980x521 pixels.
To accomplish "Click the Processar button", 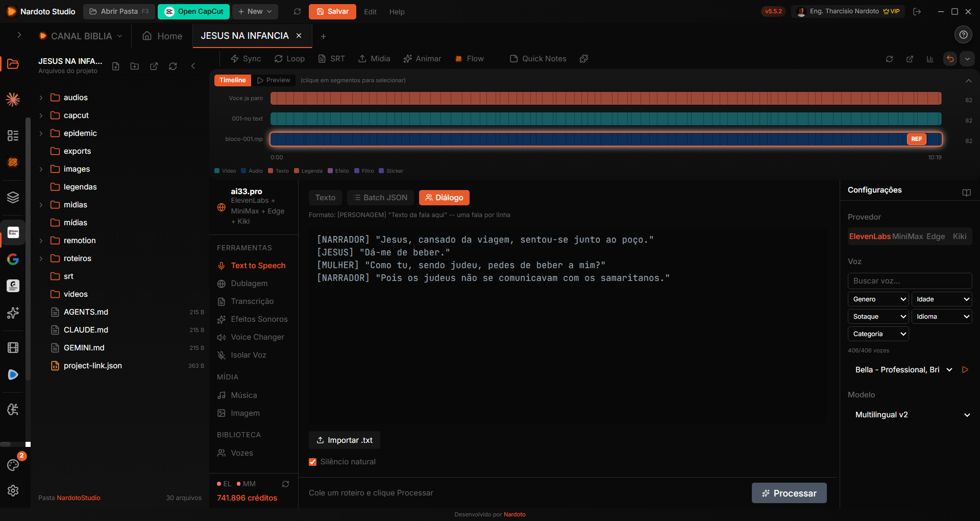I will coord(789,493).
